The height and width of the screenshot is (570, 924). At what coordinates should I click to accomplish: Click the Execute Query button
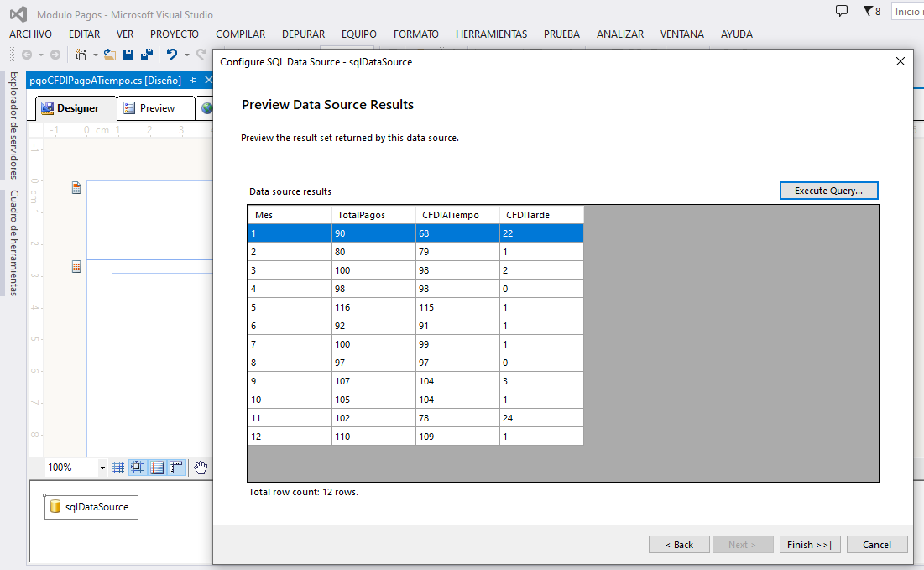pos(828,191)
